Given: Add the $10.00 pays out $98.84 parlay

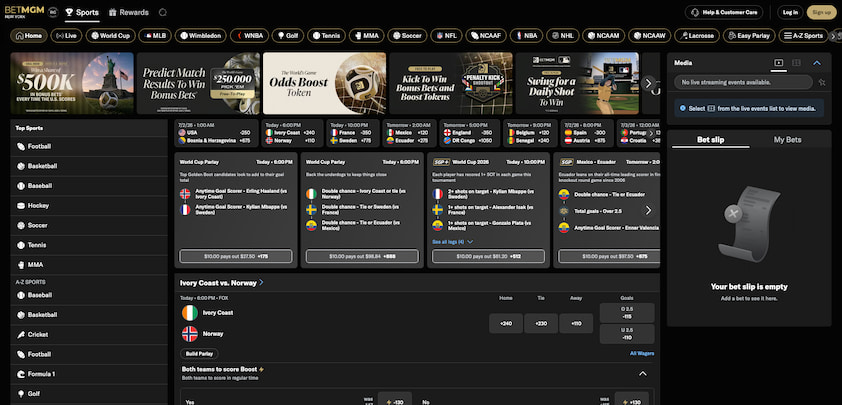Looking at the screenshot, I should tap(362, 256).
